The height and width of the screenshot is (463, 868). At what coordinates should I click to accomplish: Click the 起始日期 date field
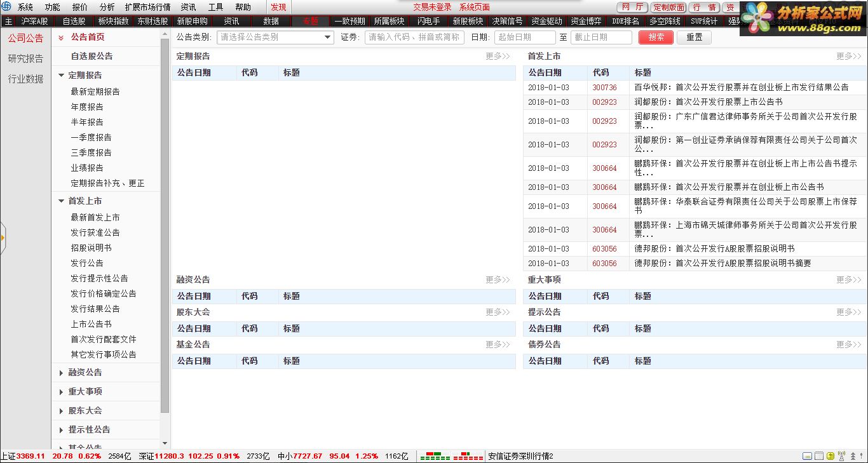coord(525,37)
